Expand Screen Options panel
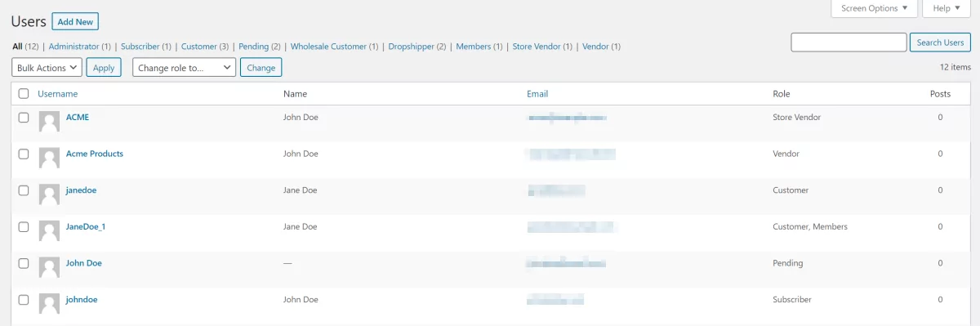Viewport: 980px width, 326px height. tap(875, 8)
